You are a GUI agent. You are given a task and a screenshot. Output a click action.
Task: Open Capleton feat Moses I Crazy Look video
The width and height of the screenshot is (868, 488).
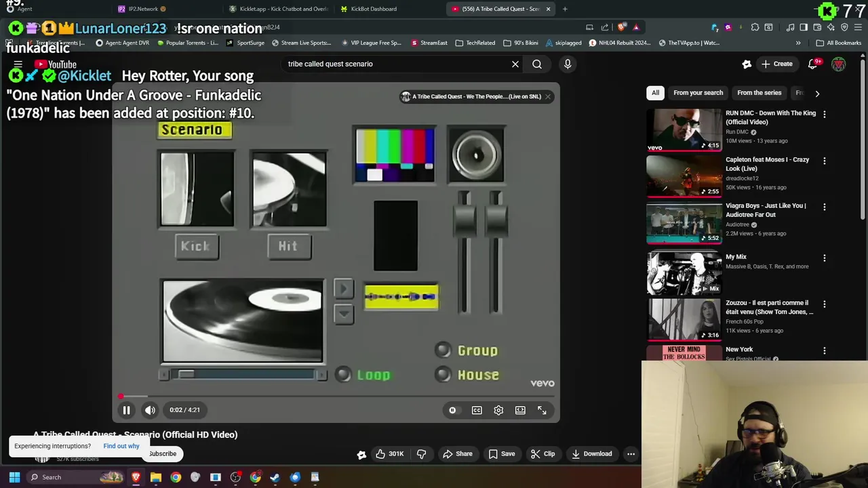point(767,164)
